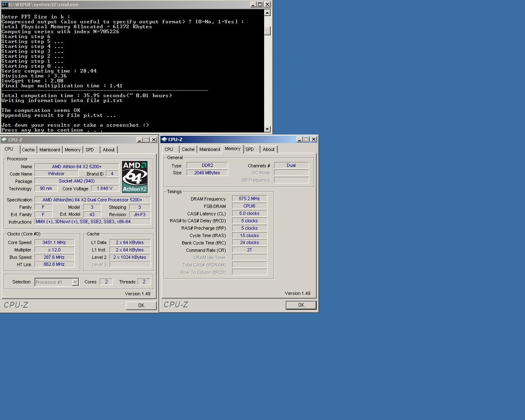Click the Bank Cycle Time value 24 clocks
The width and height of the screenshot is (525, 420).
tap(249, 243)
